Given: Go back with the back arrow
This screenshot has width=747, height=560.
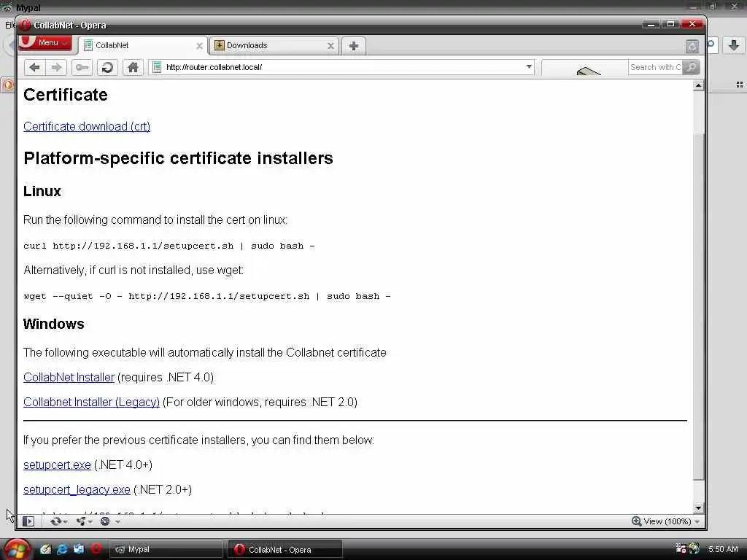Looking at the screenshot, I should (x=35, y=67).
